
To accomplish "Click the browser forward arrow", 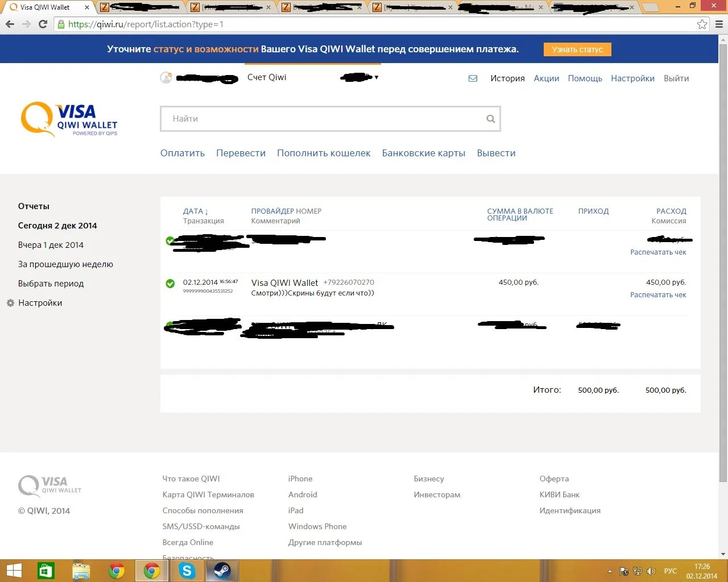I will (x=26, y=24).
